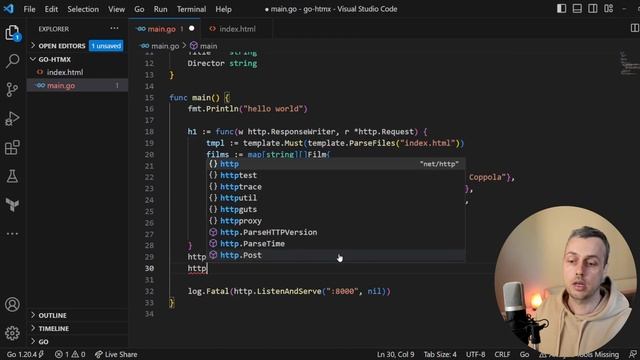Viewport: 640px width, 360px height.
Task: Choose the http.Post suggestion
Action: tap(335, 255)
